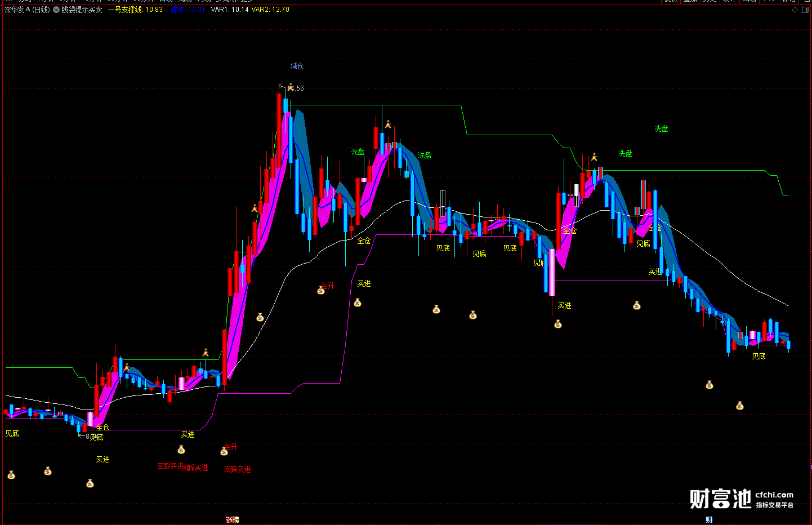Image resolution: width=812 pixels, height=525 pixels.
Task: Open the indicator dropdown circle beside 钱袋提示买卖
Action: point(56,10)
